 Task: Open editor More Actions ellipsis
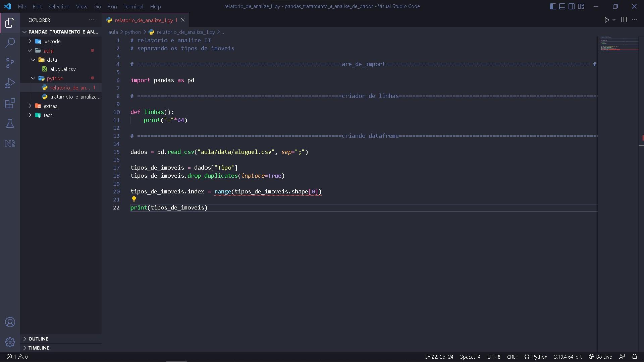[634, 20]
